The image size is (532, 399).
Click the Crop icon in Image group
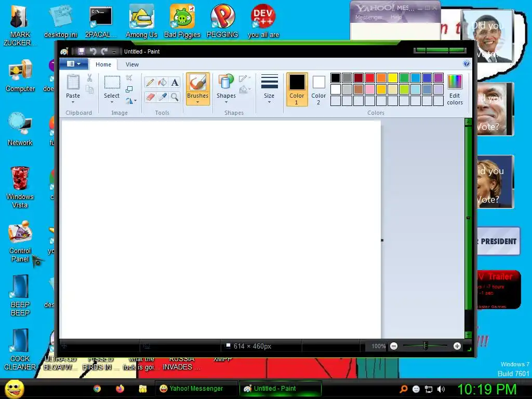[x=129, y=78]
